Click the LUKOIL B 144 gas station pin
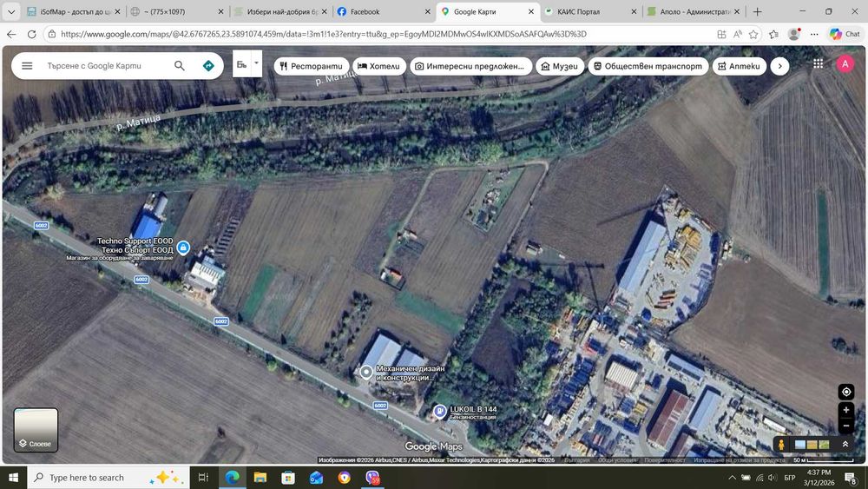Image resolution: width=868 pixels, height=489 pixels. click(439, 412)
